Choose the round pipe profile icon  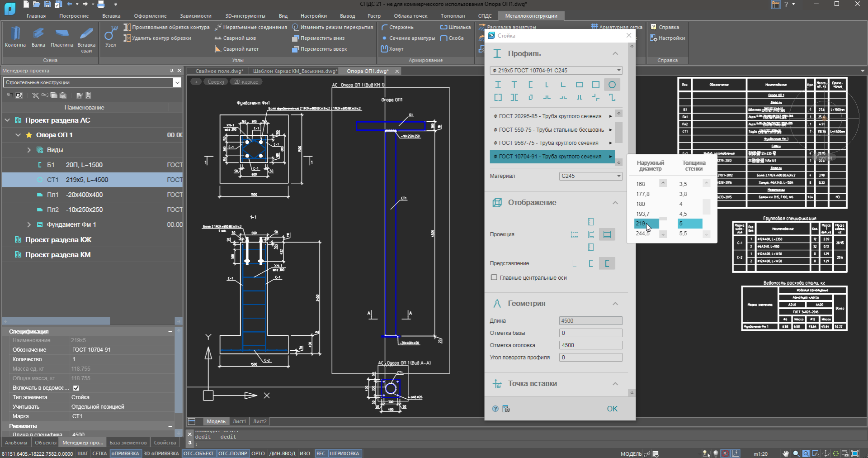pyautogui.click(x=612, y=85)
